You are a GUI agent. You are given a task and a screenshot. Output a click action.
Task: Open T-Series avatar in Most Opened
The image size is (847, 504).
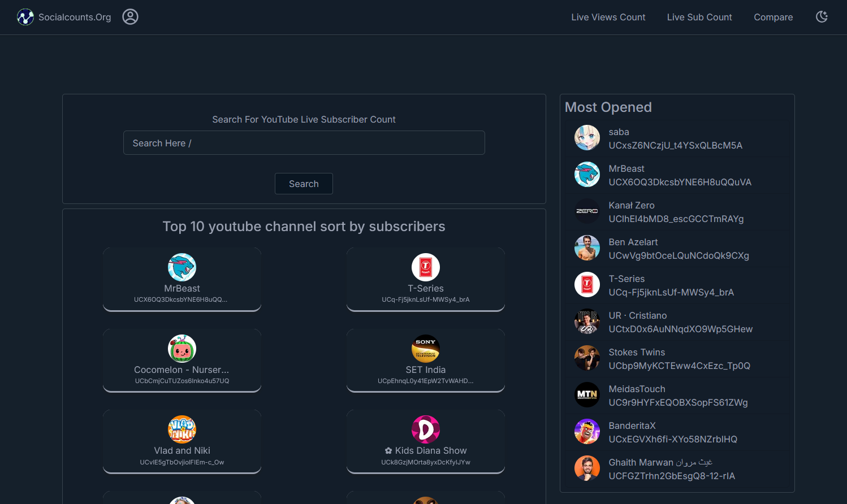point(587,285)
